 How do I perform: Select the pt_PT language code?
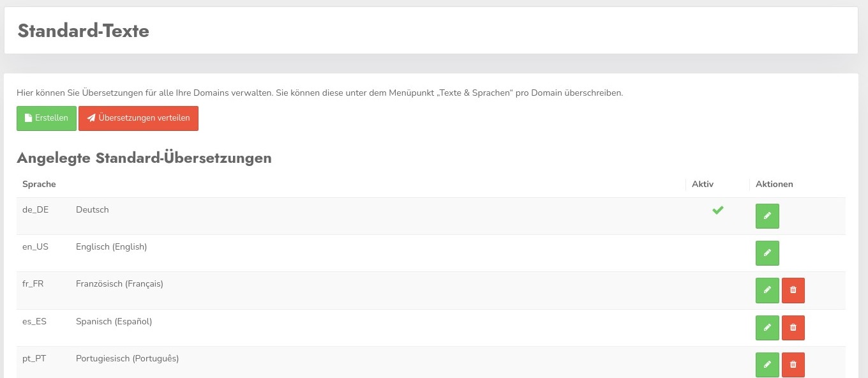34,358
